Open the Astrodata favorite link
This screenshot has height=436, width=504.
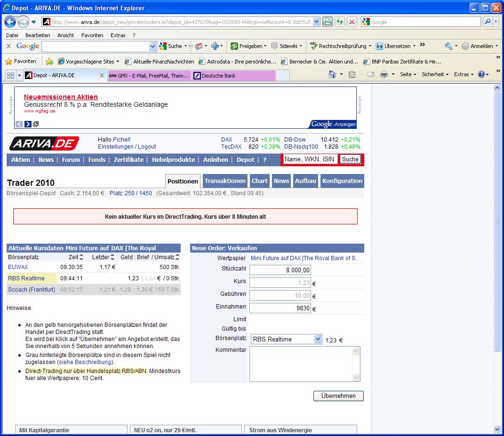click(237, 61)
